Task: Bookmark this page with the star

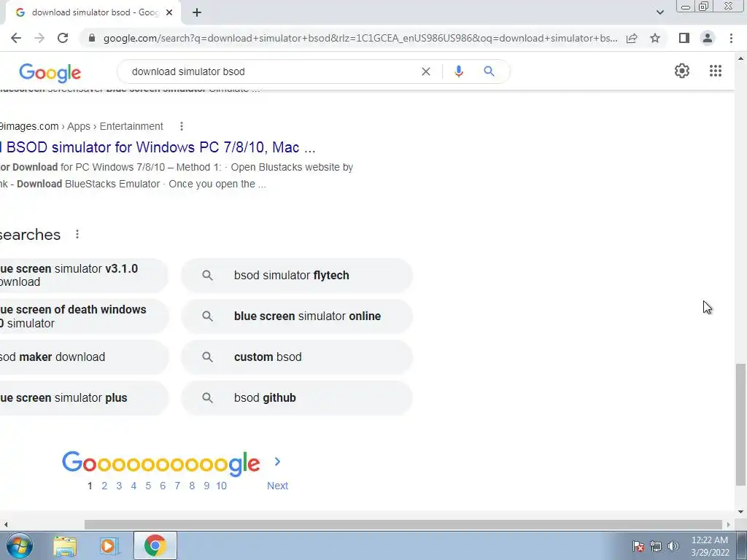Action: tap(655, 38)
